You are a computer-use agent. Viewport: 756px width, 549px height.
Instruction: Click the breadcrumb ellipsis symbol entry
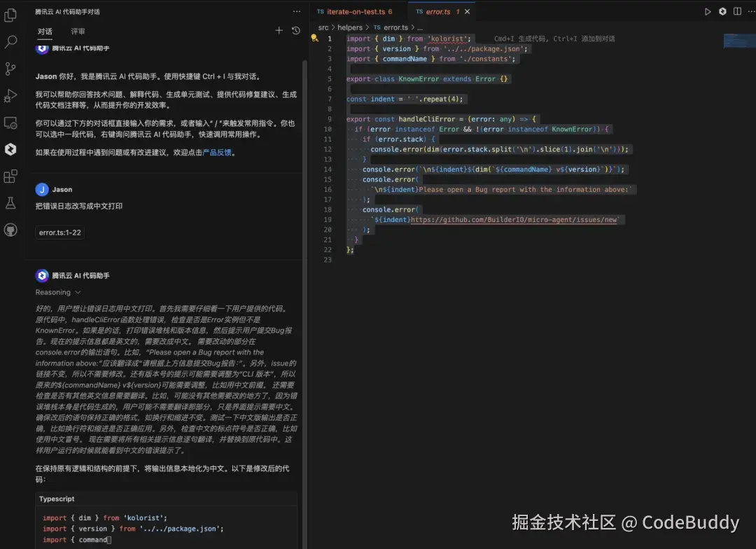click(x=420, y=28)
